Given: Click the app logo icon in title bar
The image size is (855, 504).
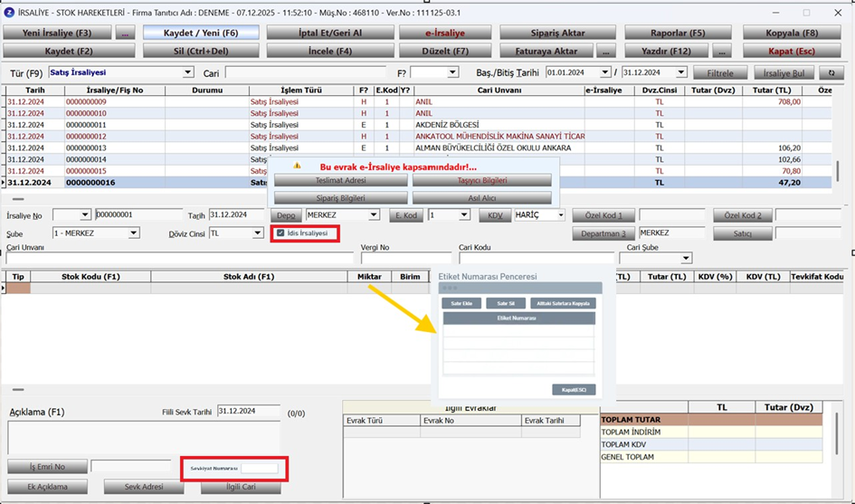Looking at the screenshot, I should tap(9, 13).
